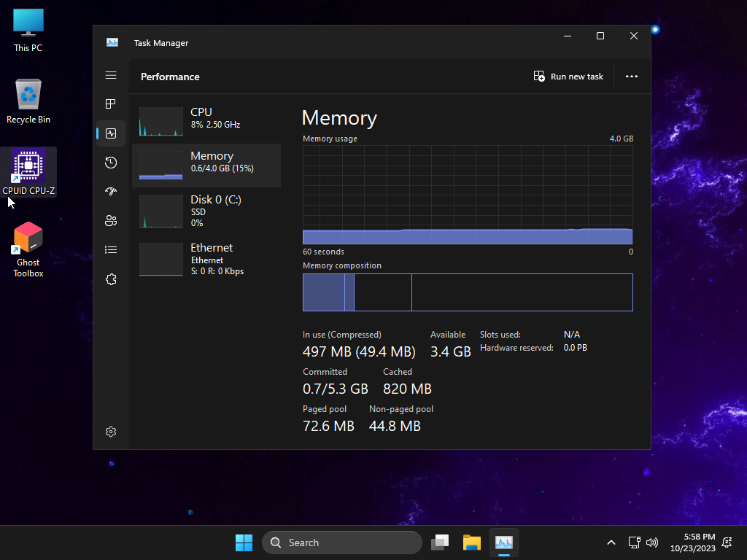This screenshot has width=747, height=560.
Task: Select the CPU performance item
Action: 206,121
